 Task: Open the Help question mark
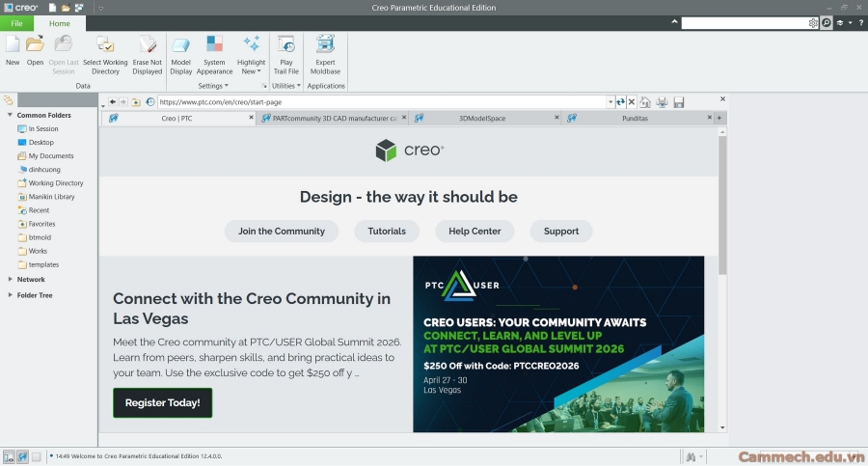pos(861,23)
